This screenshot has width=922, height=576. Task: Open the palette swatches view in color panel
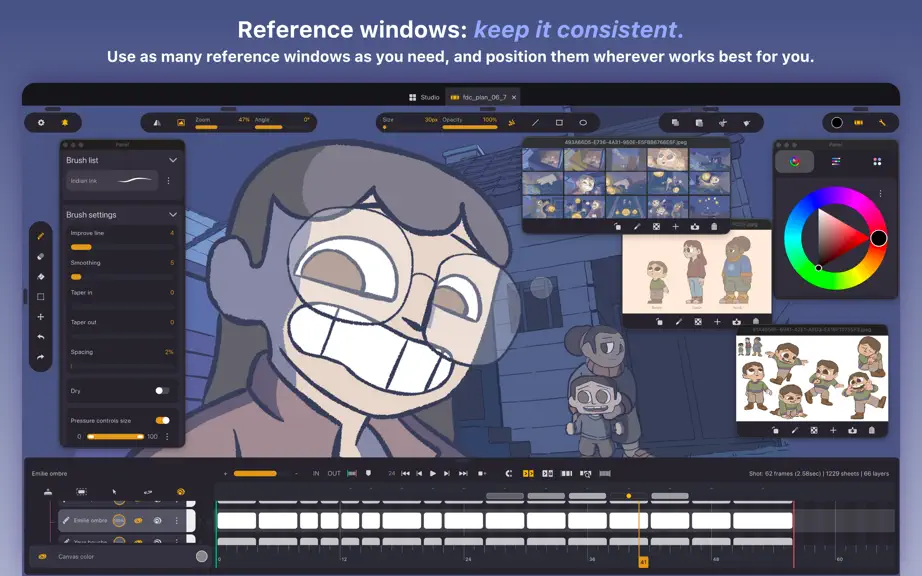[877, 162]
